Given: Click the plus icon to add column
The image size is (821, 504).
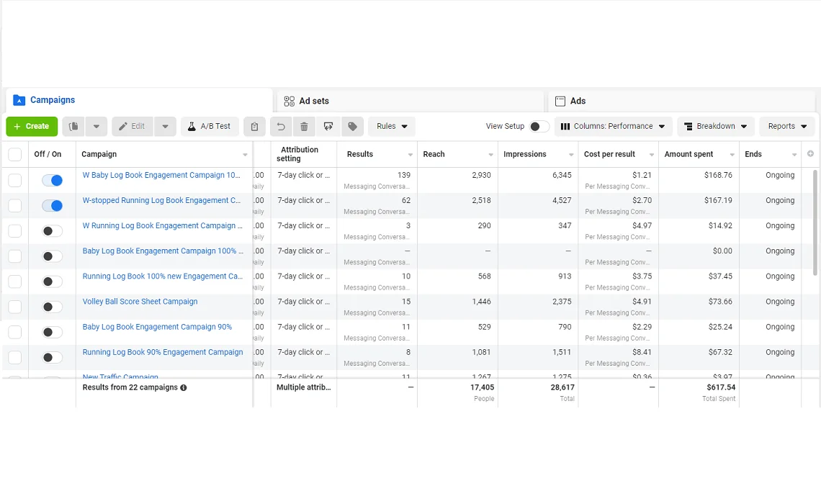Looking at the screenshot, I should (x=810, y=154).
